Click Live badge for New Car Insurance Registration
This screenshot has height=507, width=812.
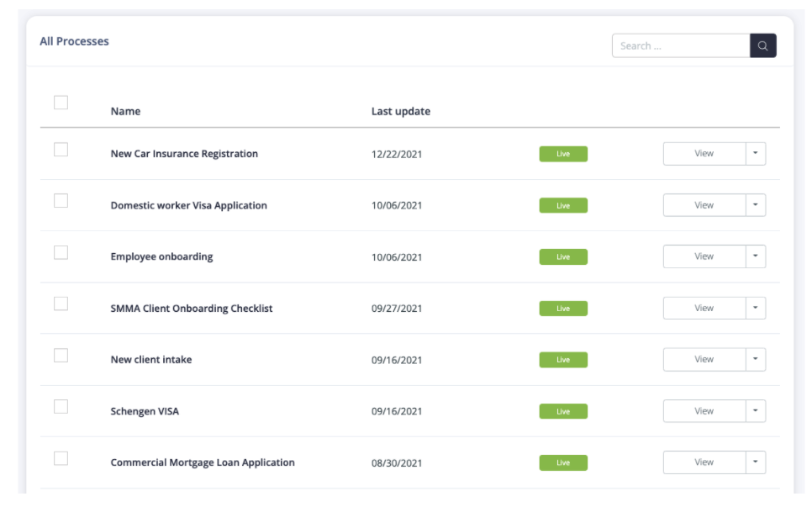click(563, 154)
